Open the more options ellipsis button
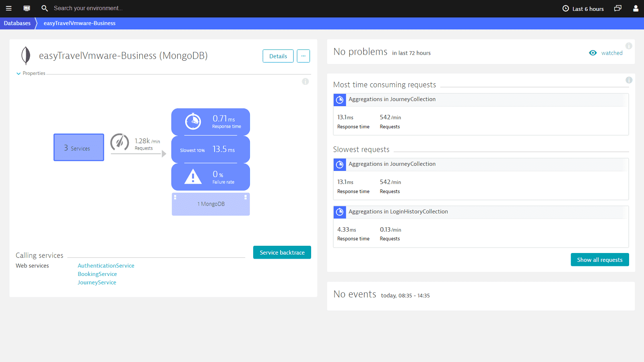 tap(303, 56)
